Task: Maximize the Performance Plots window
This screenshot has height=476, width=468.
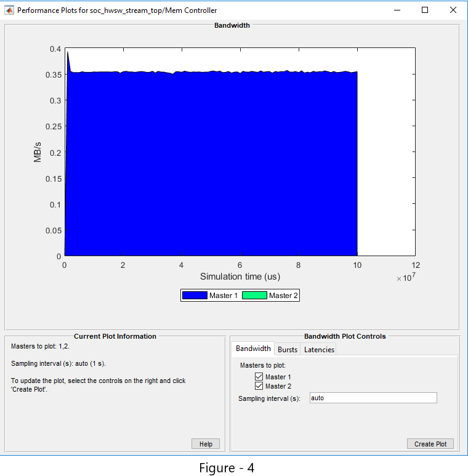Action: pyautogui.click(x=425, y=10)
